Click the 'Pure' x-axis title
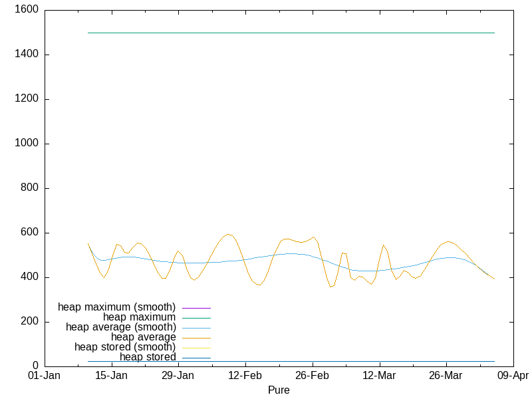532x399 pixels. (x=279, y=390)
